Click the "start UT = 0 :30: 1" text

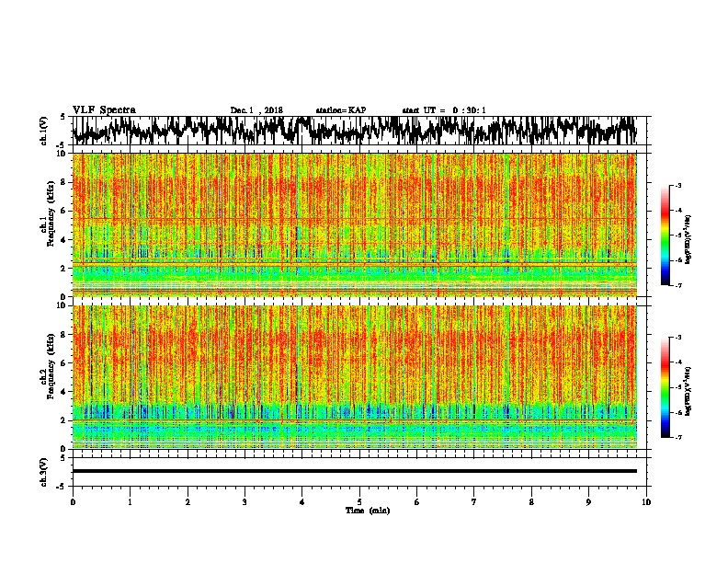[x=444, y=110]
